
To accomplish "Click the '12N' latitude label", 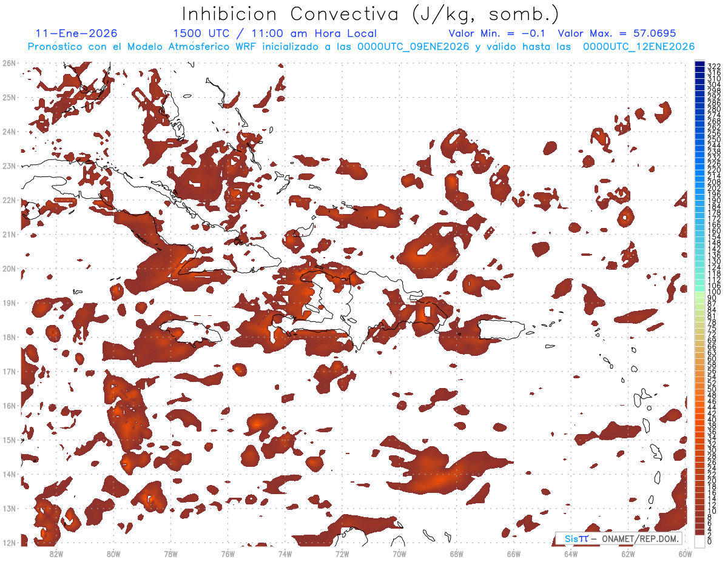I will coord(9,543).
